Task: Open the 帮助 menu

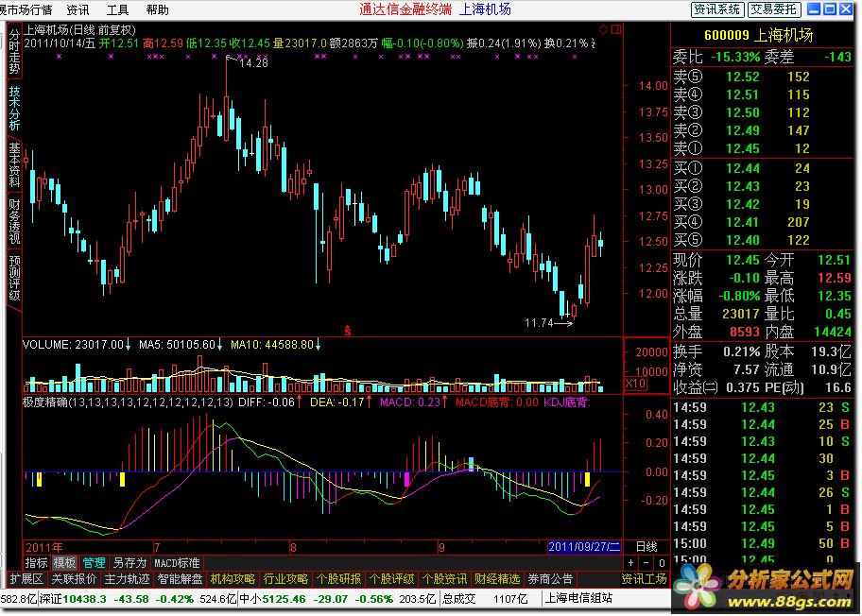Action: (x=157, y=9)
